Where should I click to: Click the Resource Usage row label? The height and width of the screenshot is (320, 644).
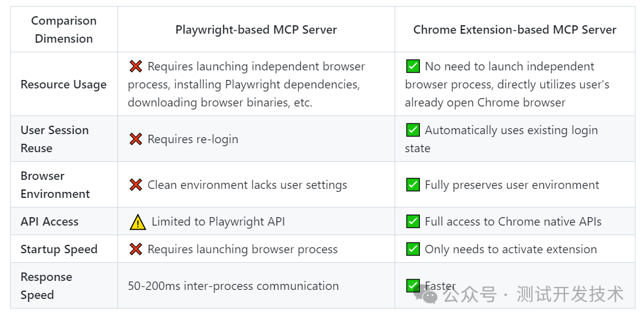(64, 85)
